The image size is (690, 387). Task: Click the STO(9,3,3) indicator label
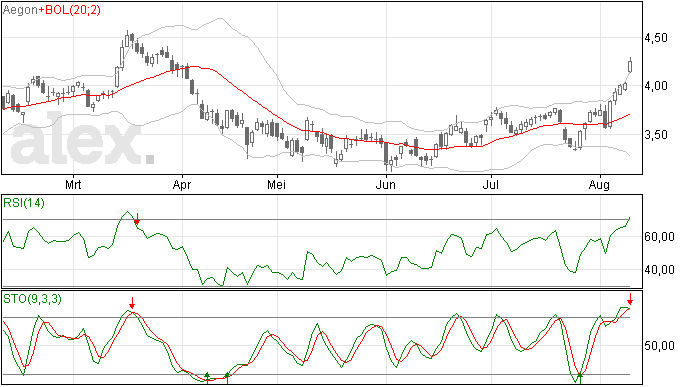pyautogui.click(x=33, y=299)
